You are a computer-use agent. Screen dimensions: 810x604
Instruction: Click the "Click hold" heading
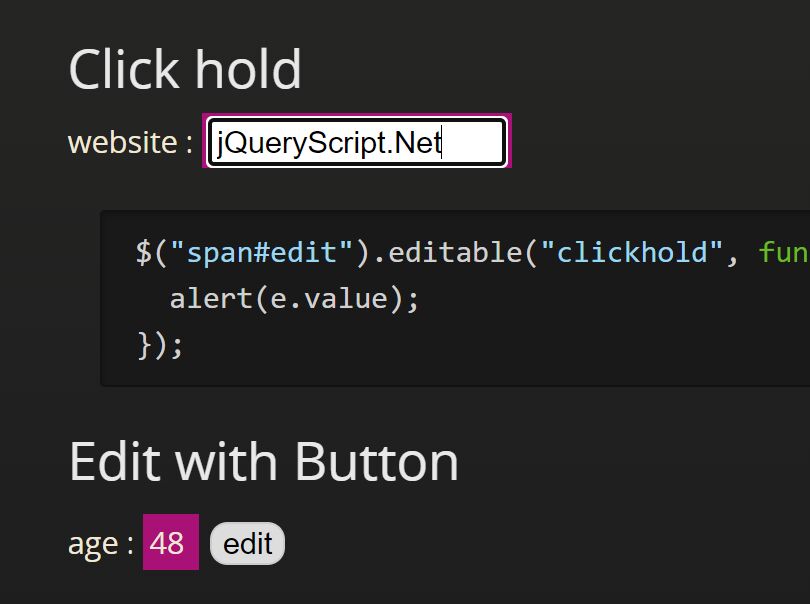pyautogui.click(x=185, y=69)
